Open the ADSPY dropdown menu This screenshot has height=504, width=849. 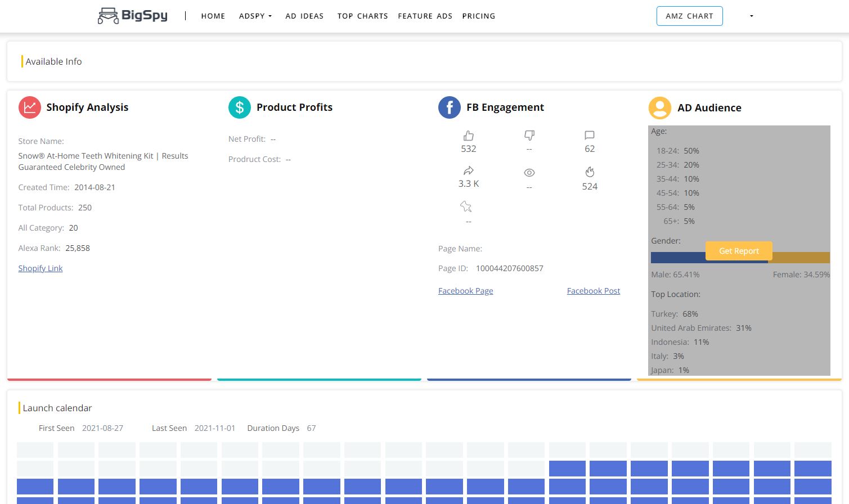255,16
